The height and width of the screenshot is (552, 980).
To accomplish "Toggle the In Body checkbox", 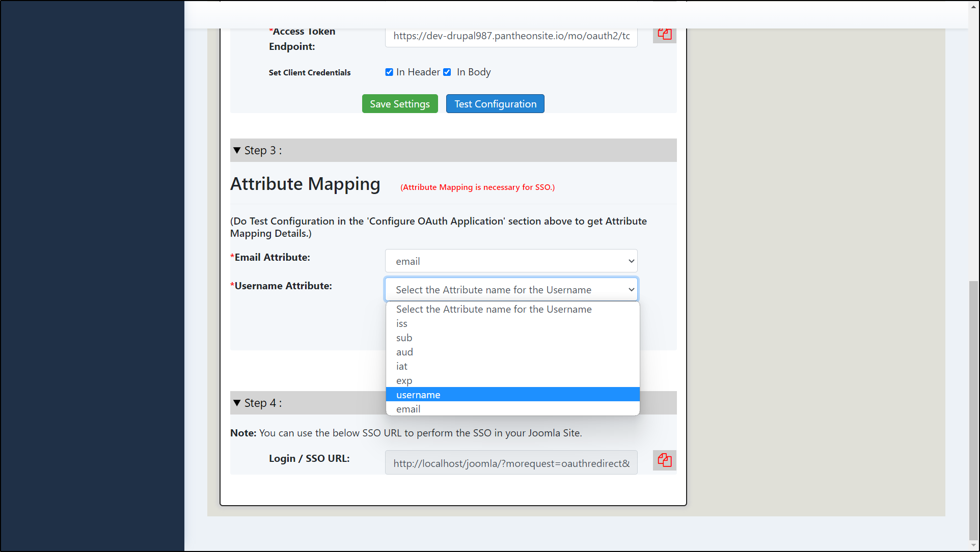I will tap(447, 72).
